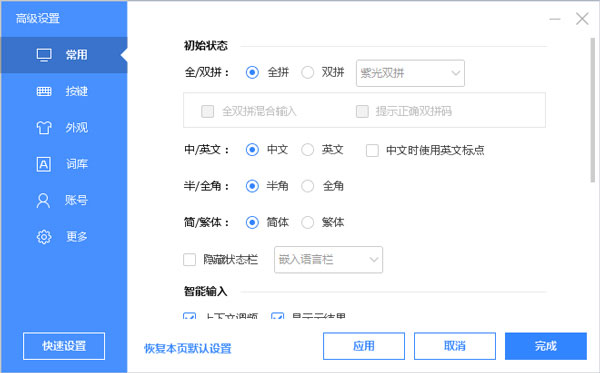Viewport: 600px width, 373px height.
Task: Click the shirt icon beside 外观
Action: [x=44, y=127]
